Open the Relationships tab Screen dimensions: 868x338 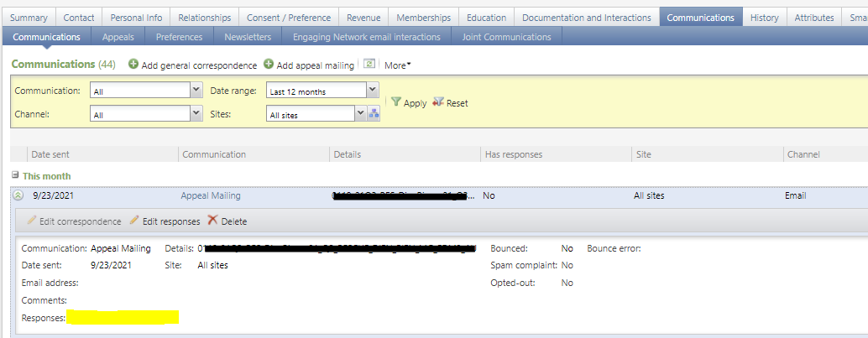[x=204, y=18]
